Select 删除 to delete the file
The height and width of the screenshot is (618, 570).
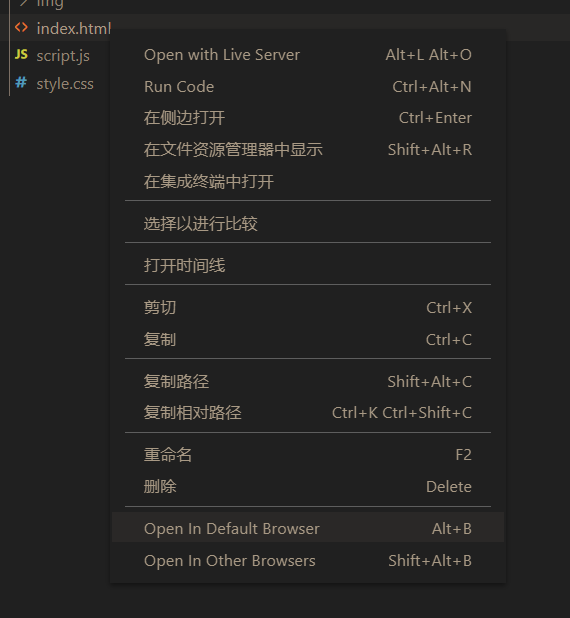click(x=308, y=487)
